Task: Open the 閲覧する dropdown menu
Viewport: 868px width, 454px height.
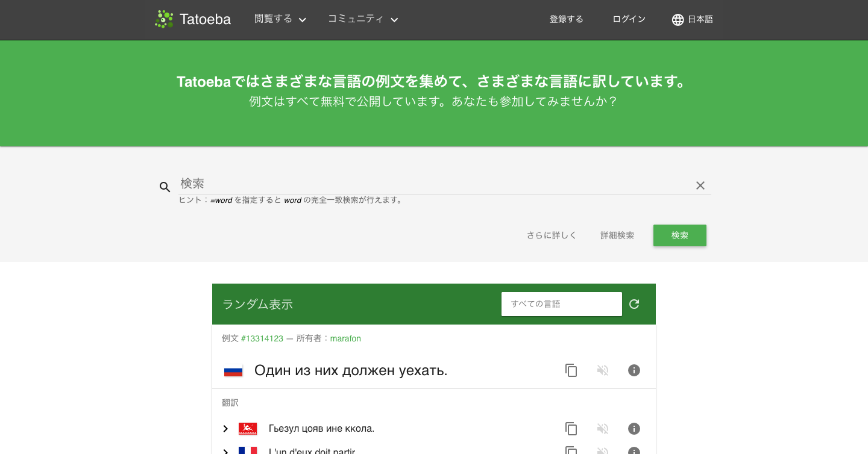Action: pos(280,19)
